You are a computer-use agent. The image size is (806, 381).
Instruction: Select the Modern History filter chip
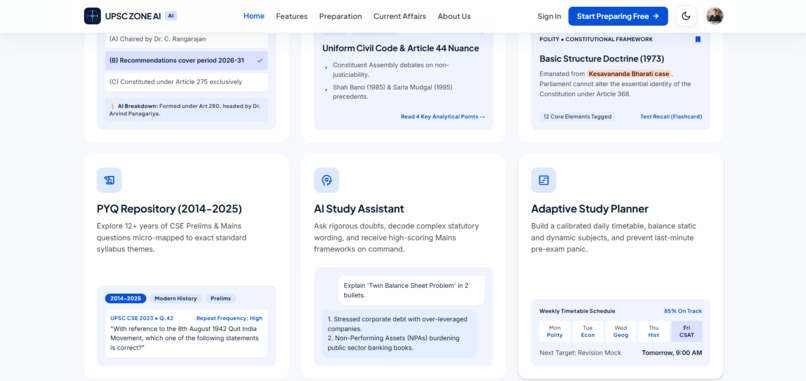pos(176,298)
